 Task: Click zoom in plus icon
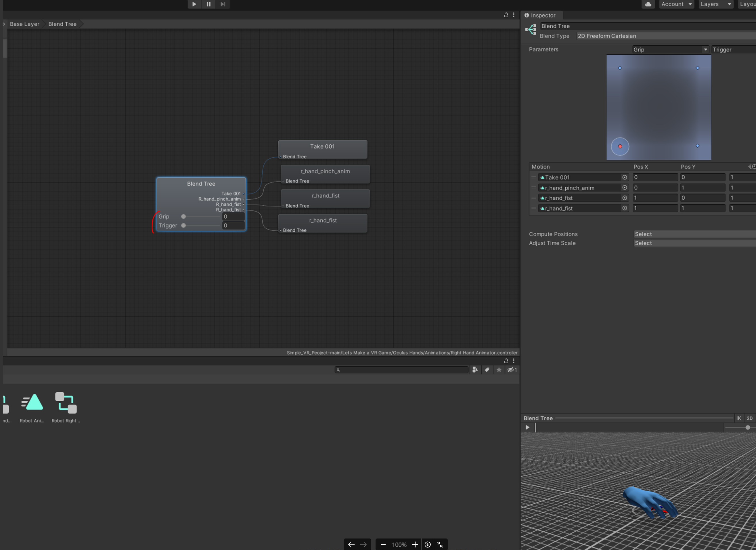coord(415,544)
